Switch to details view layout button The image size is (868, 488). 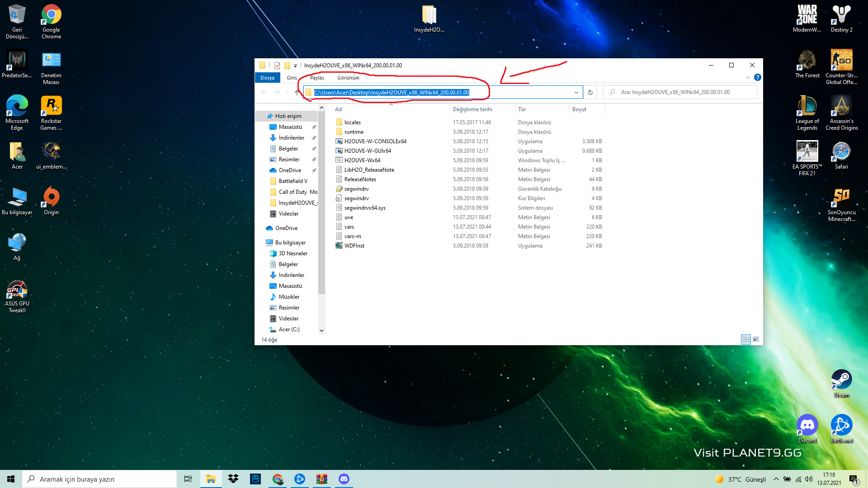(x=745, y=339)
